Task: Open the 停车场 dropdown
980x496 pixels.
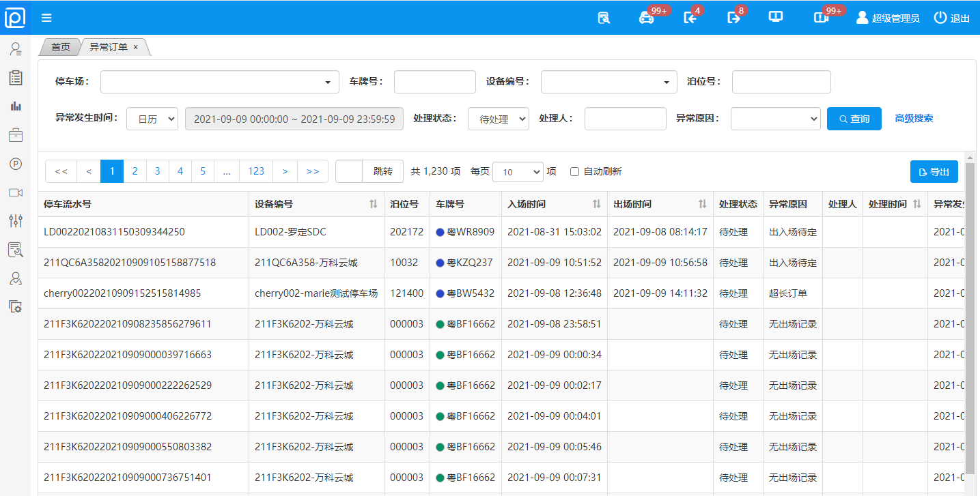Action: coord(220,82)
